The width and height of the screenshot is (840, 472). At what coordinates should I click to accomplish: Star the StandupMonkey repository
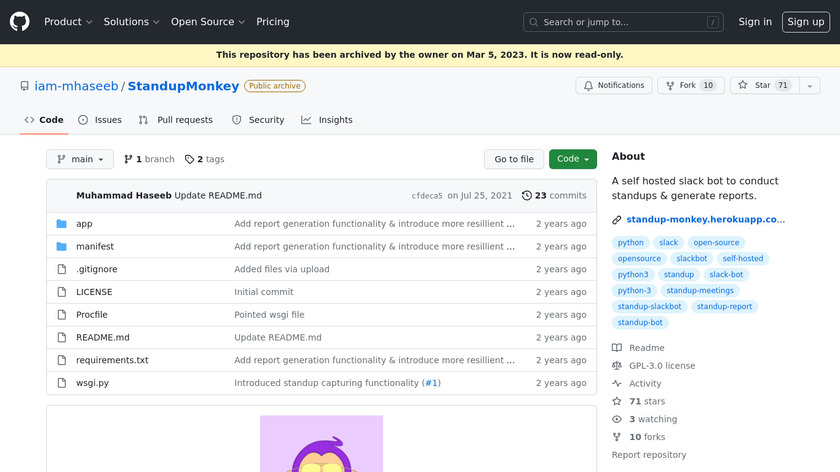756,86
